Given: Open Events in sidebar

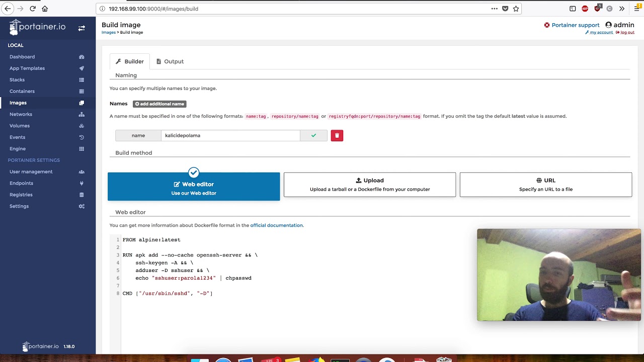Looking at the screenshot, I should pos(17,137).
